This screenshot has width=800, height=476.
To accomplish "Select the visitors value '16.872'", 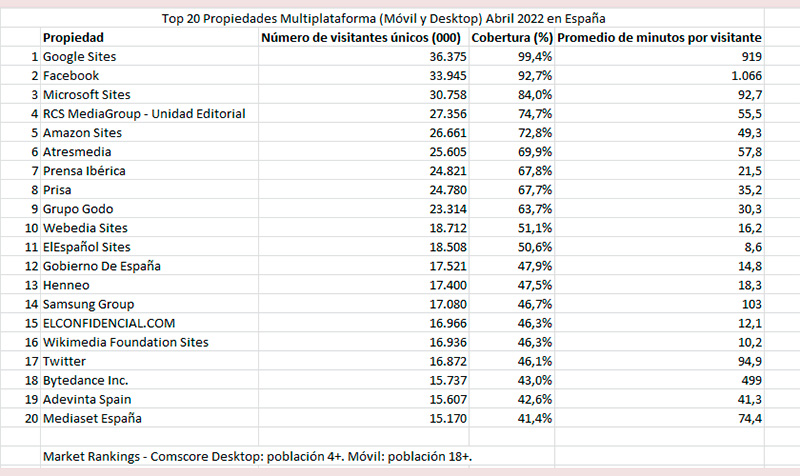I will click(447, 361).
